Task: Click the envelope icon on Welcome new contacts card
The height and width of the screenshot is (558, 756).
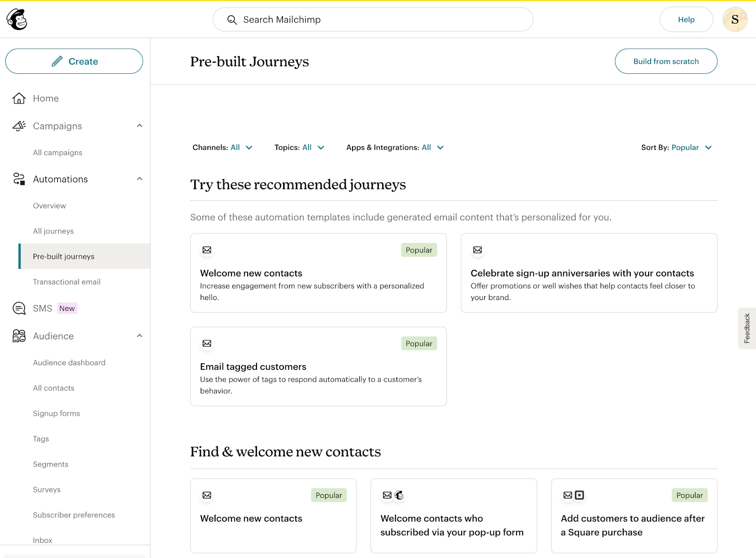Action: (x=206, y=250)
